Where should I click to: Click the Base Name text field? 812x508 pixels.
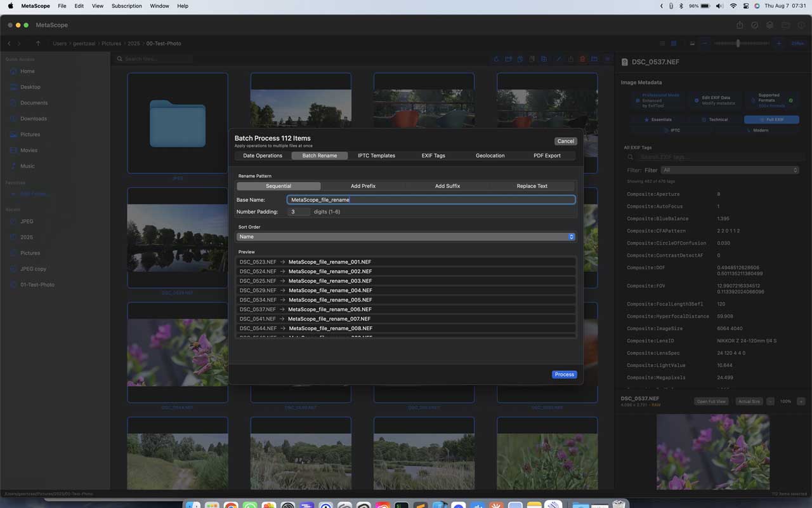[x=431, y=199]
